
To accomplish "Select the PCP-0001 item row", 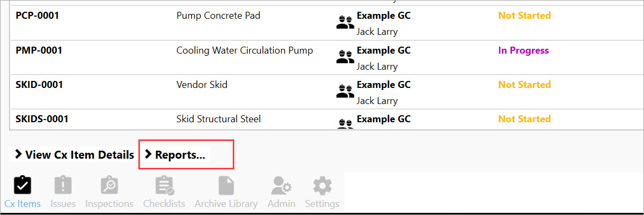I will coord(38,16).
